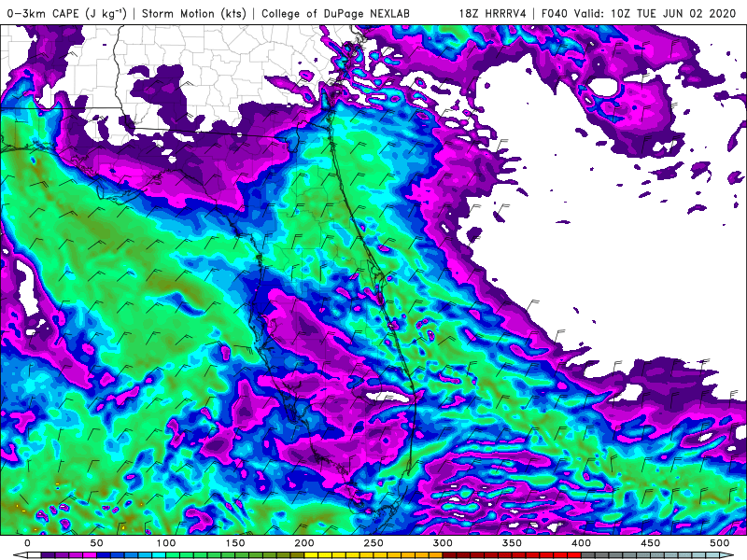Click the '400' label on the color scale
The image size is (747, 560).
tap(581, 543)
